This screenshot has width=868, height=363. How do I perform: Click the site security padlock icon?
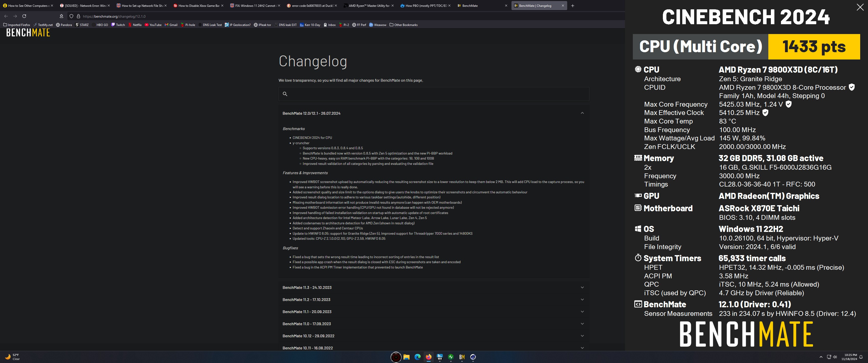[78, 16]
